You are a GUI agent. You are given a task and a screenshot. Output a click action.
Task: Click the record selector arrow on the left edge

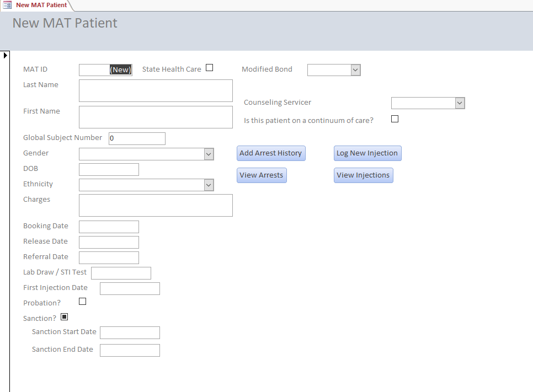[x=5, y=55]
